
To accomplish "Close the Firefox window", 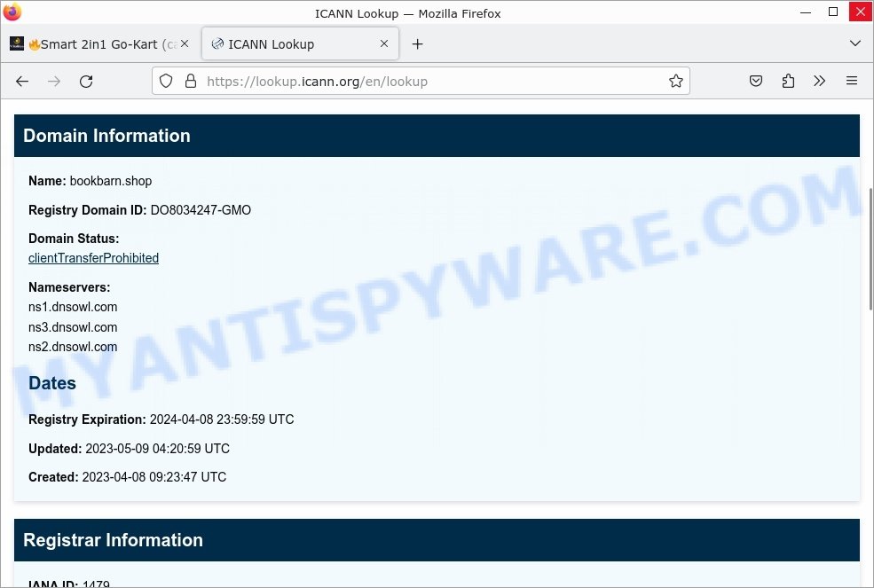I will tap(860, 12).
